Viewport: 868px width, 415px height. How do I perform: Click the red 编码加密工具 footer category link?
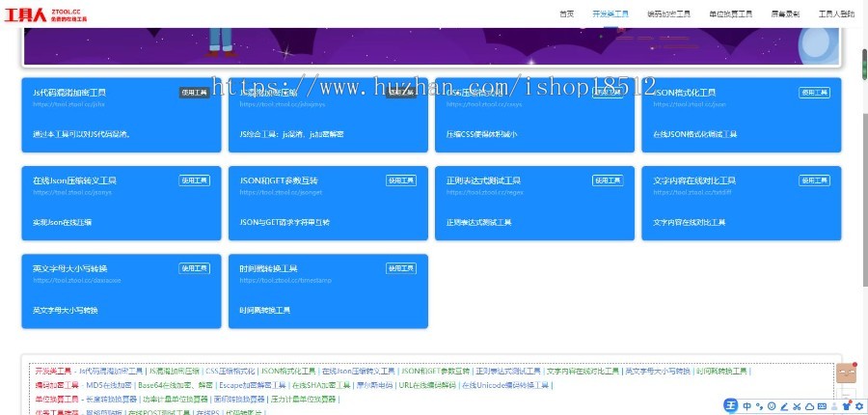pos(57,385)
